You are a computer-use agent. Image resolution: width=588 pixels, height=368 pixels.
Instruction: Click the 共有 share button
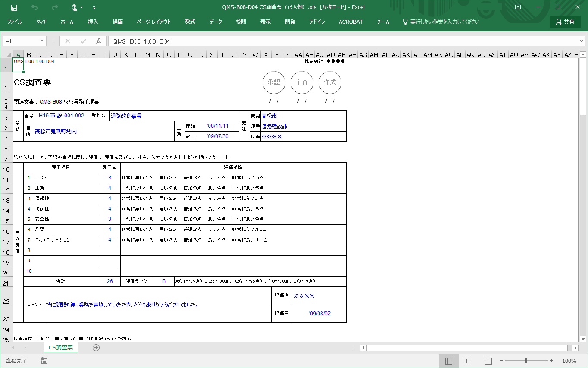pyautogui.click(x=565, y=22)
